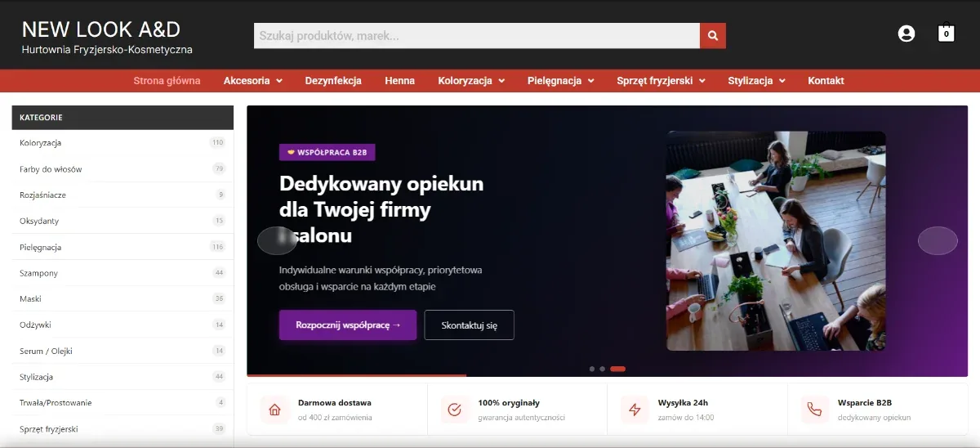Open Koloryzacja category in sidebar
This screenshot has height=448, width=980.
(x=41, y=142)
